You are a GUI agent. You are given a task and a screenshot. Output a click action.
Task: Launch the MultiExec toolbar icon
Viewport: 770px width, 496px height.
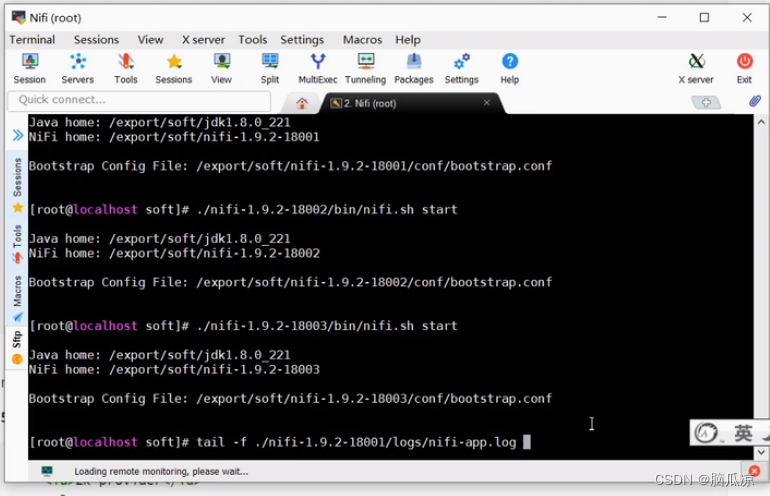tap(318, 68)
